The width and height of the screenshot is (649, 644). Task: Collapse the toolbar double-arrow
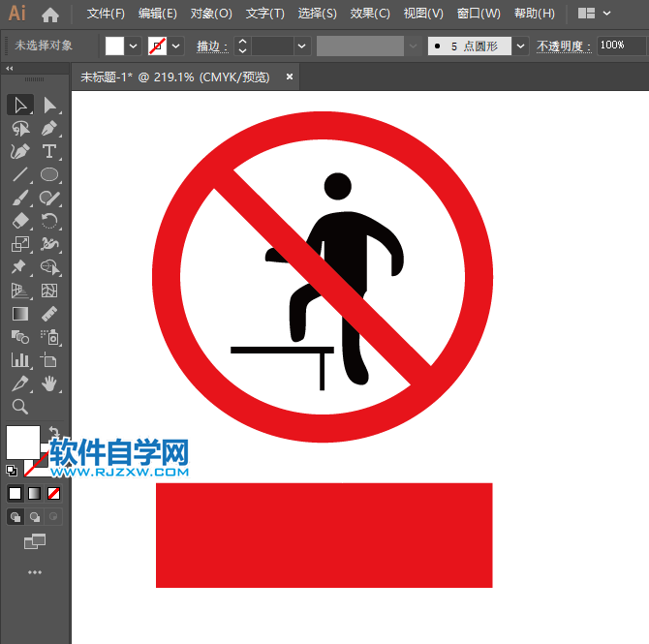pos(10,69)
